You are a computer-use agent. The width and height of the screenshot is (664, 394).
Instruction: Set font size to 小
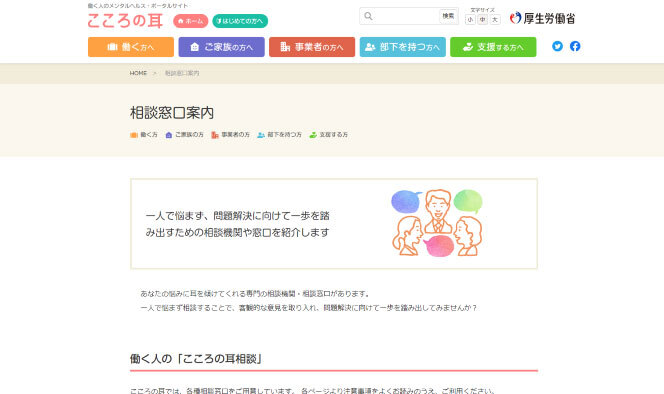click(470, 19)
